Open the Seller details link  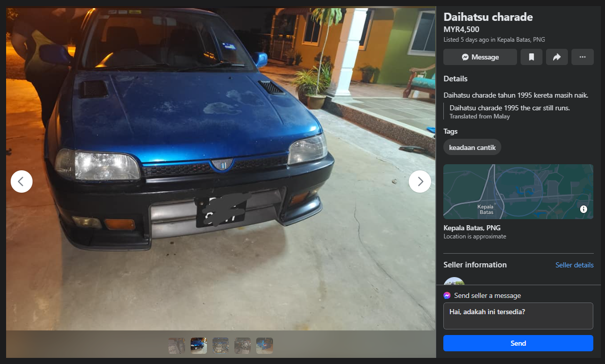(574, 265)
